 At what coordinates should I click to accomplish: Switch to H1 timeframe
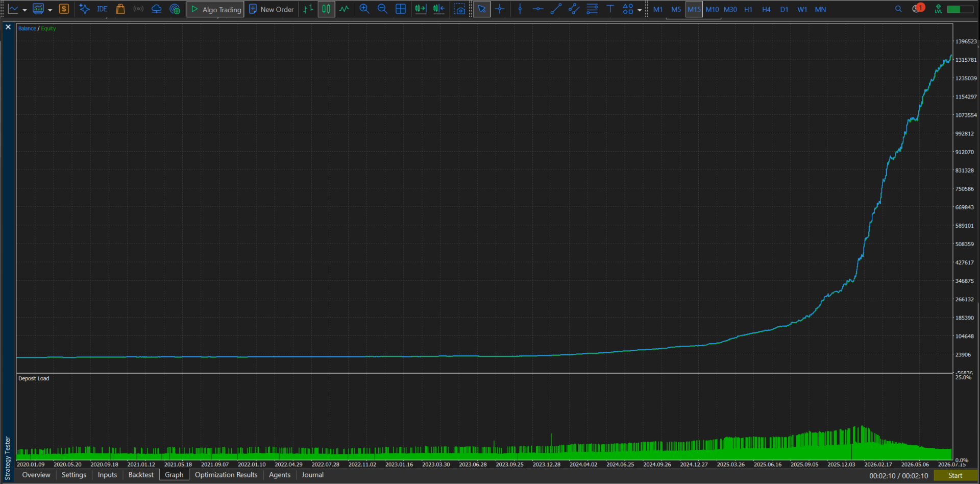click(748, 9)
